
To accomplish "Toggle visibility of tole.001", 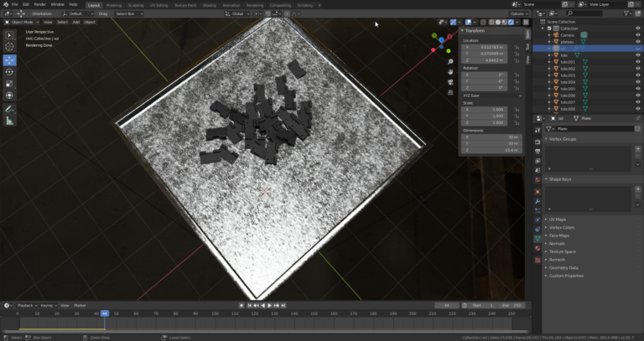I will click(638, 62).
